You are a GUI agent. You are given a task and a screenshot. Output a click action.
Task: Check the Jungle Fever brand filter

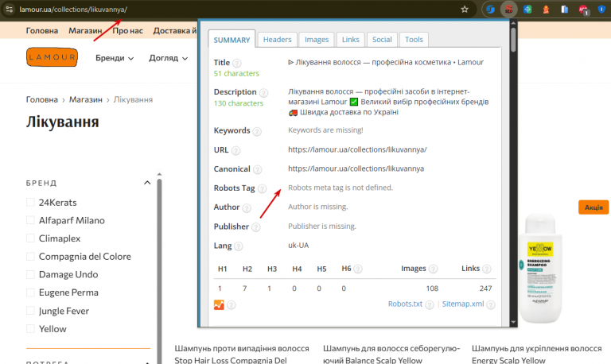point(30,310)
